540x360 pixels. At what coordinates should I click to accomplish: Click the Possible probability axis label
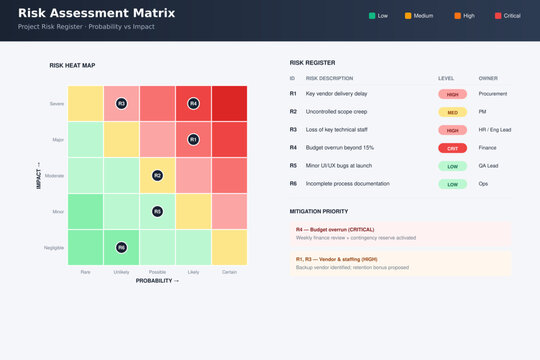click(157, 272)
